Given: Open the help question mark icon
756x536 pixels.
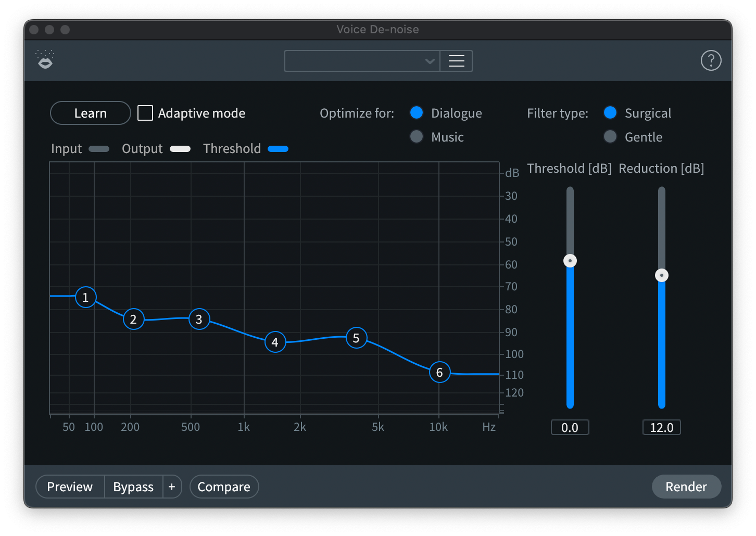Looking at the screenshot, I should click(711, 61).
